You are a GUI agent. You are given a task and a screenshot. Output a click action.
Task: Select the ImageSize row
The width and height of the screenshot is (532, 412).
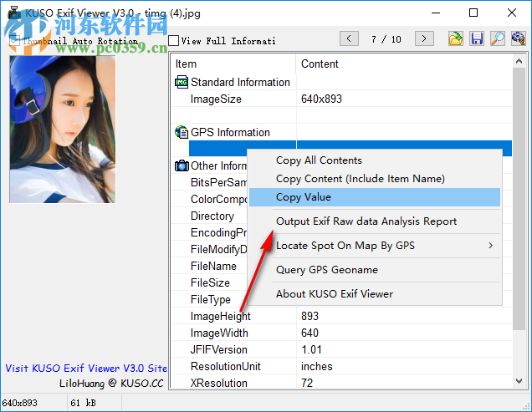[341, 99]
